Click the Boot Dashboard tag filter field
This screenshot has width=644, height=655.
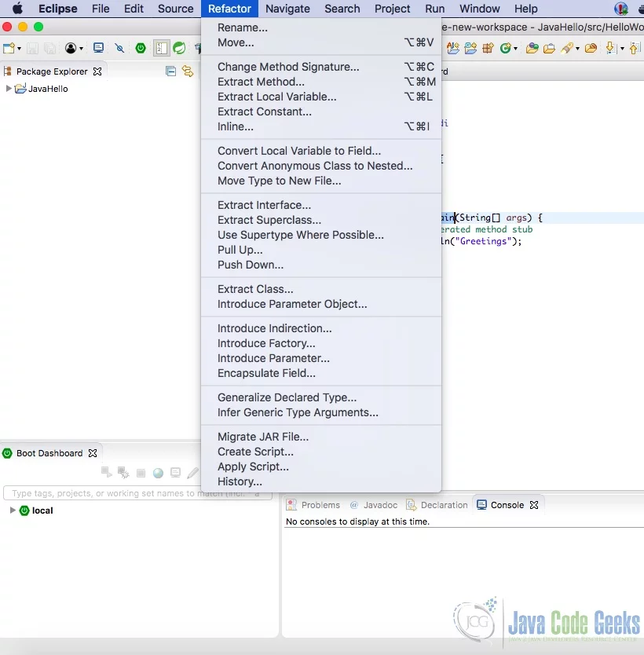[x=137, y=493]
